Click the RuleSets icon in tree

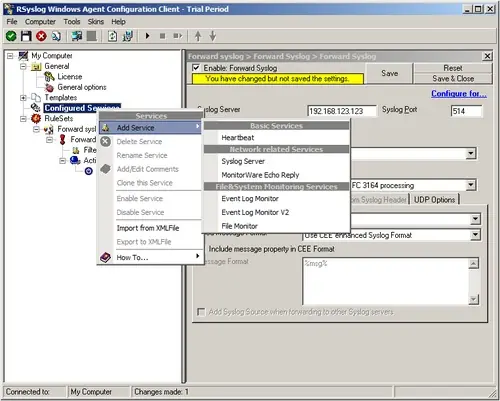(36, 118)
